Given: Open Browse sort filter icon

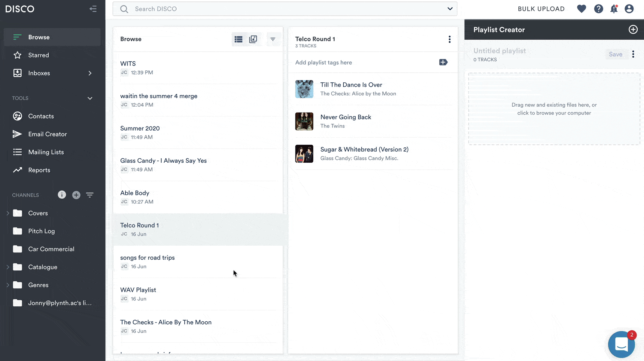Looking at the screenshot, I should (x=273, y=39).
